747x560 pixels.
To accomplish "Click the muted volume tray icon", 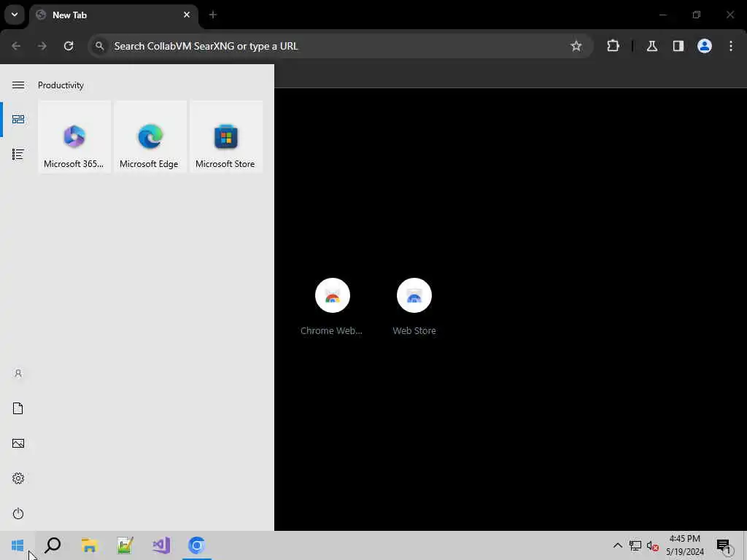I will coord(653,545).
